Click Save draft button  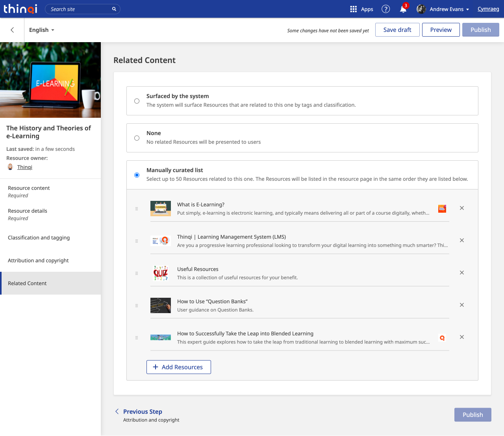[397, 30]
